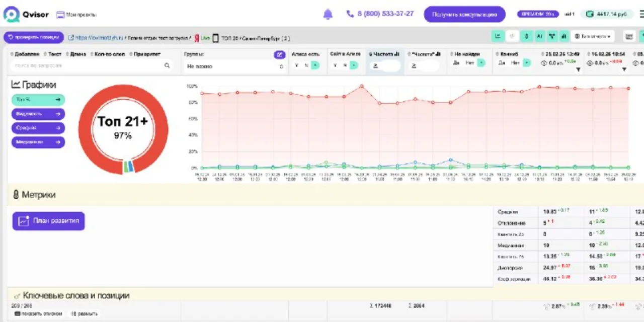Select the Топ % chart tab

click(38, 100)
